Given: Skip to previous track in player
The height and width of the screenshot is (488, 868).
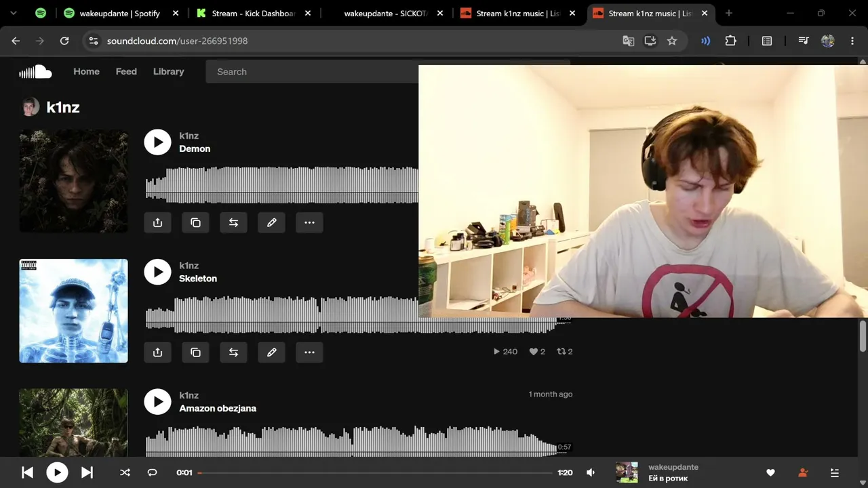Looking at the screenshot, I should pos(27,472).
